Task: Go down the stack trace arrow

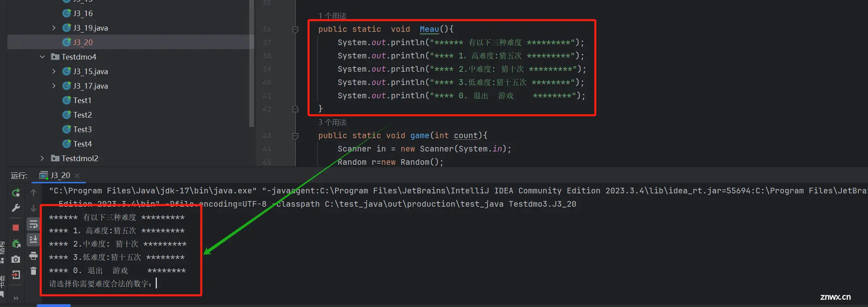Action: pyautogui.click(x=33, y=208)
